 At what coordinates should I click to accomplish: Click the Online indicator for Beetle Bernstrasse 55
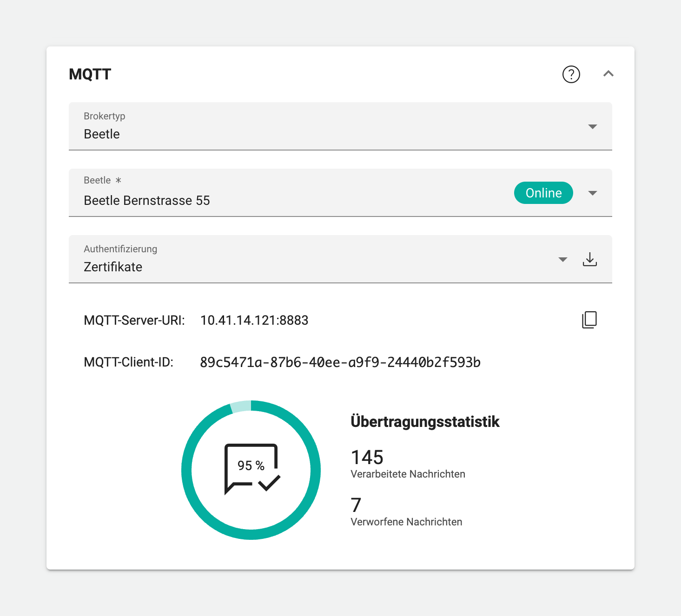point(543,193)
